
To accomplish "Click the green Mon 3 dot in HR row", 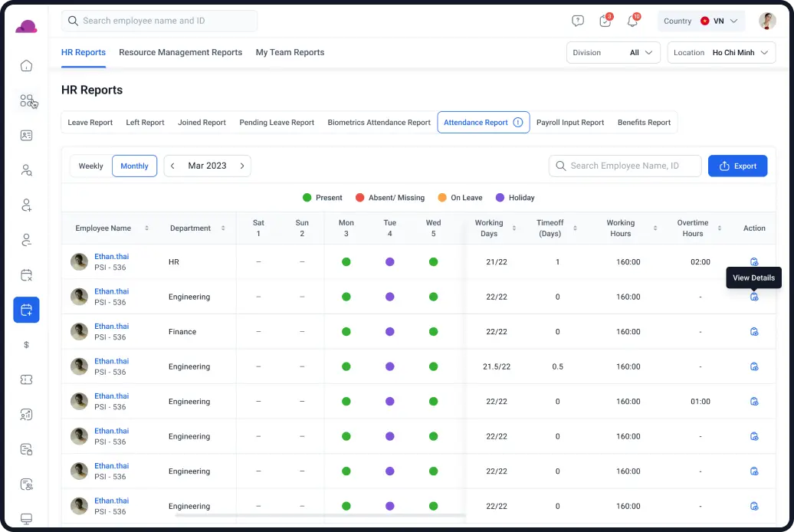I will click(x=346, y=262).
